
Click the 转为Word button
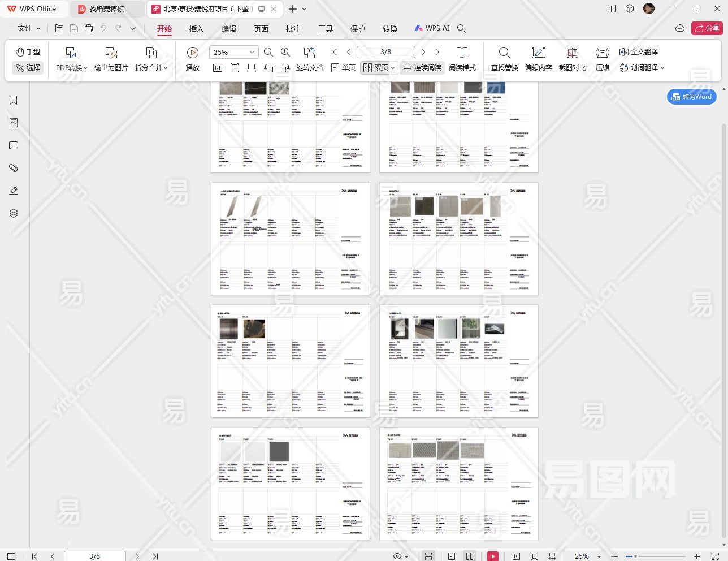(x=692, y=97)
